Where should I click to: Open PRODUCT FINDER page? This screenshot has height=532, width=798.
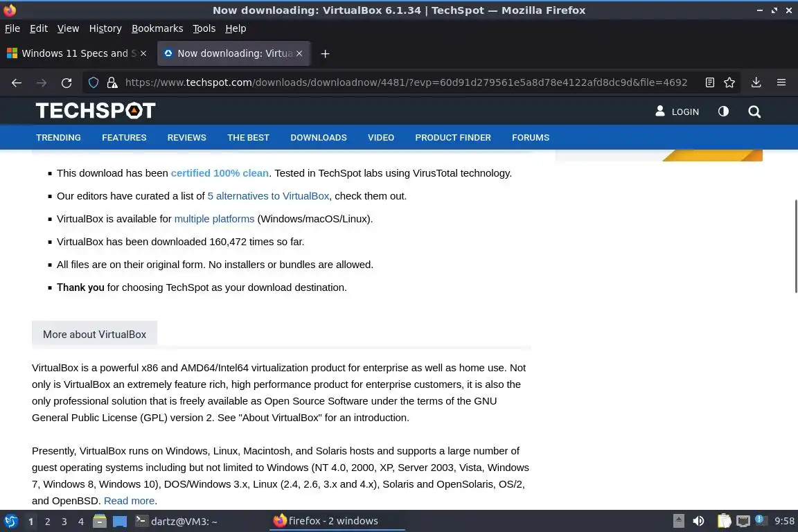pos(453,137)
